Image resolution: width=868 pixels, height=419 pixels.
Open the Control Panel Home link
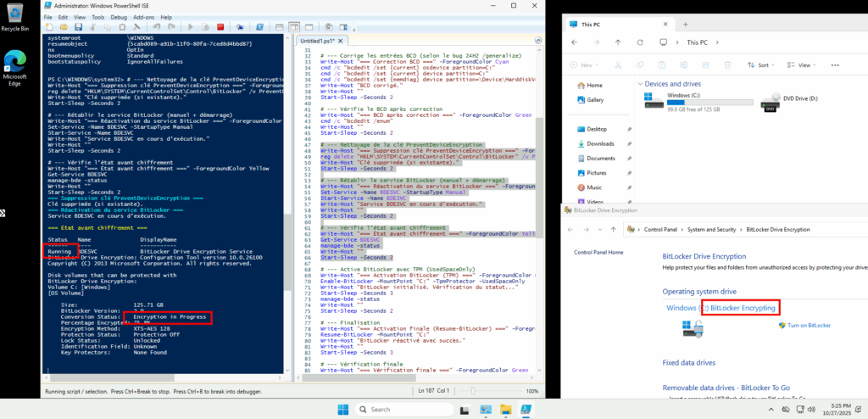[598, 253]
